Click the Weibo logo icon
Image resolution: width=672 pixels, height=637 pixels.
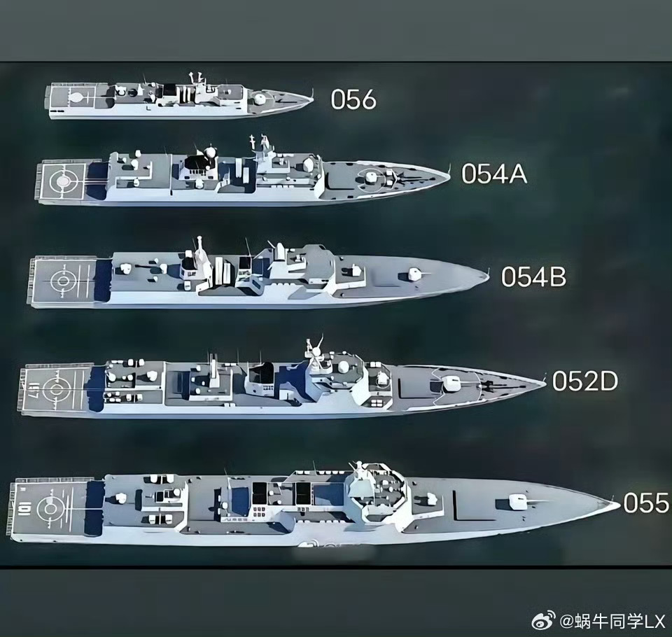[x=543, y=621]
